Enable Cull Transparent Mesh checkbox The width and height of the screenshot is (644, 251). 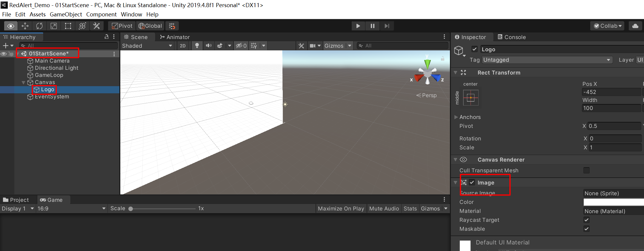point(586,170)
